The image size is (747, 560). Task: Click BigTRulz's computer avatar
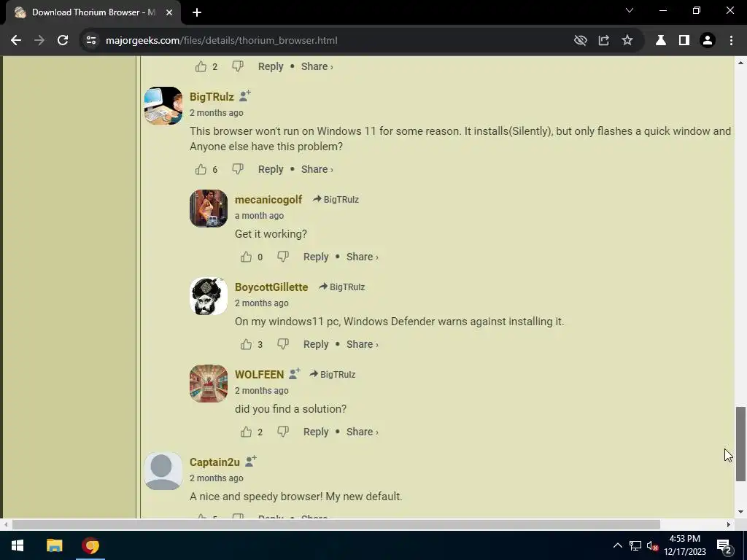pyautogui.click(x=163, y=106)
